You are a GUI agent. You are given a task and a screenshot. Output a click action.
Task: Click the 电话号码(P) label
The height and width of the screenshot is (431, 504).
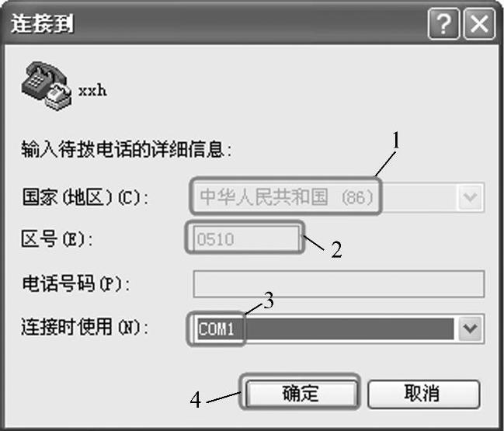[x=76, y=283]
